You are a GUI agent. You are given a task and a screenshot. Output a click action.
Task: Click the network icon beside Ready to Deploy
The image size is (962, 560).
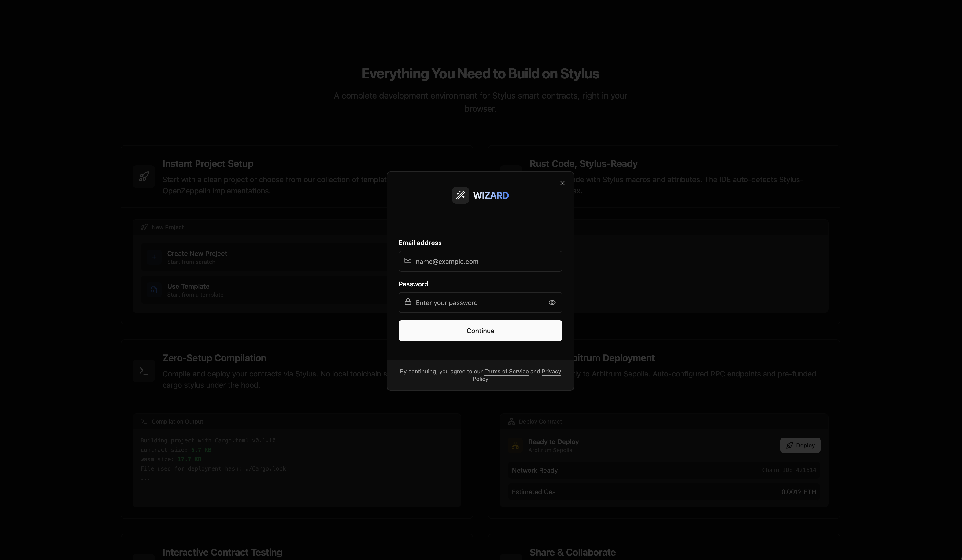[x=515, y=445]
